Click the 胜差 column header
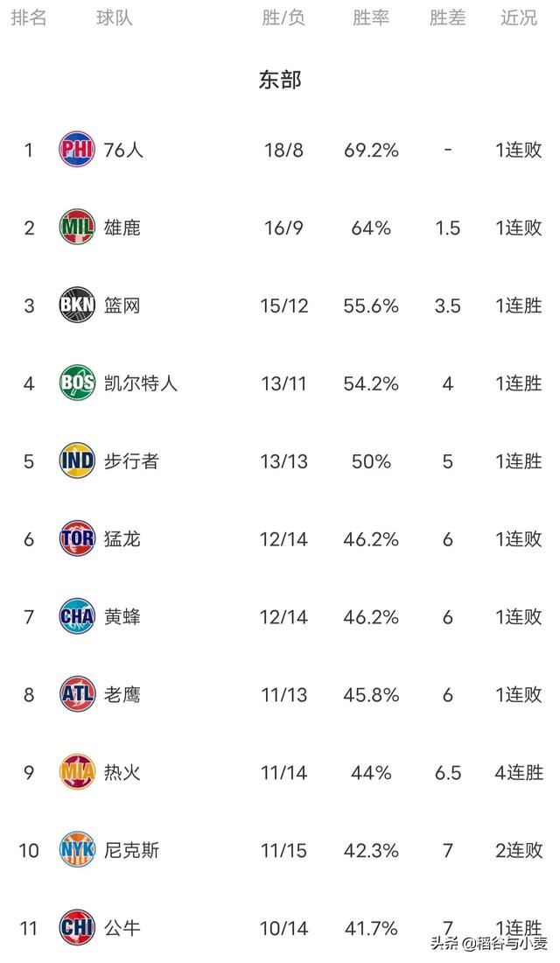This screenshot has height=963, width=560. coord(447,18)
